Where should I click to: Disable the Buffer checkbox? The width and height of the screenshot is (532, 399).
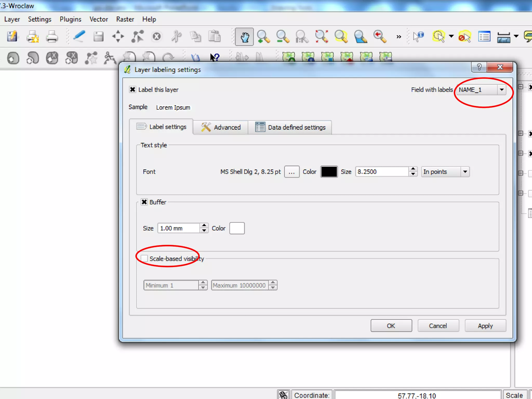(x=144, y=202)
